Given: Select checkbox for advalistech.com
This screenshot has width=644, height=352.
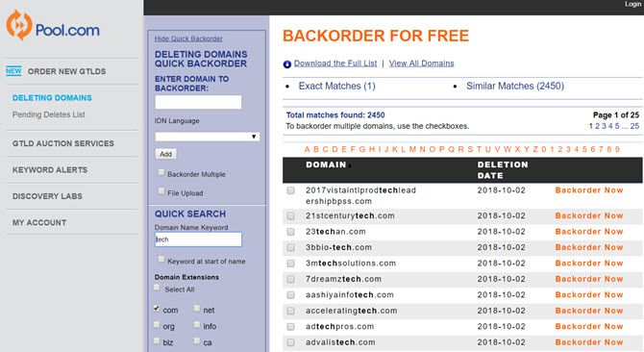Looking at the screenshot, I should 291,342.
